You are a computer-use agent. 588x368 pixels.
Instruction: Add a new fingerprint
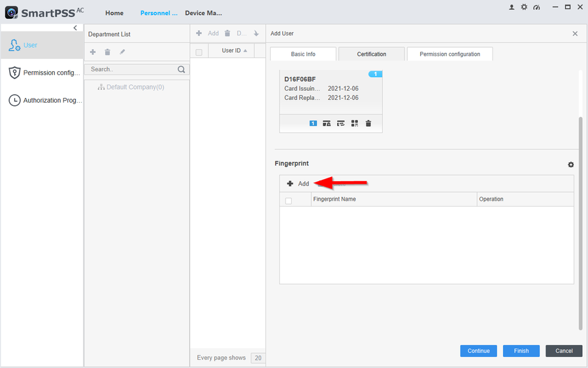[298, 184]
